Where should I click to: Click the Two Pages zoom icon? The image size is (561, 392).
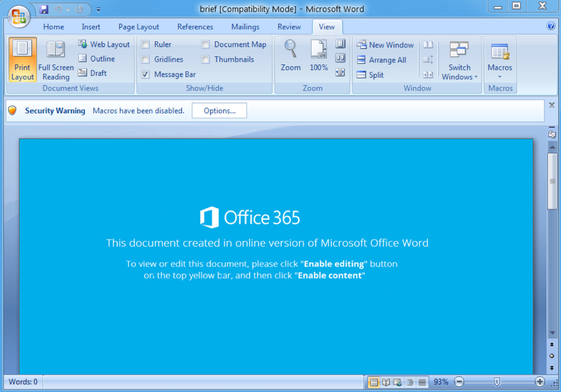[x=340, y=58]
